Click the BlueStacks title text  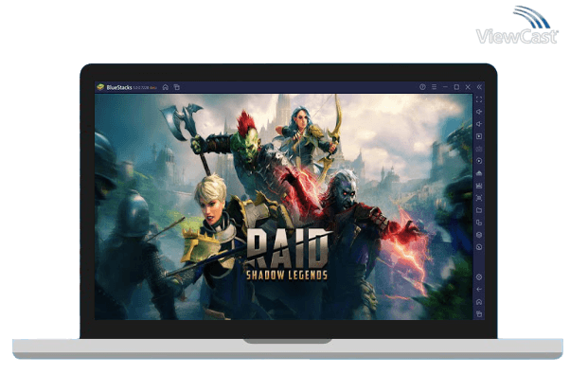point(119,87)
